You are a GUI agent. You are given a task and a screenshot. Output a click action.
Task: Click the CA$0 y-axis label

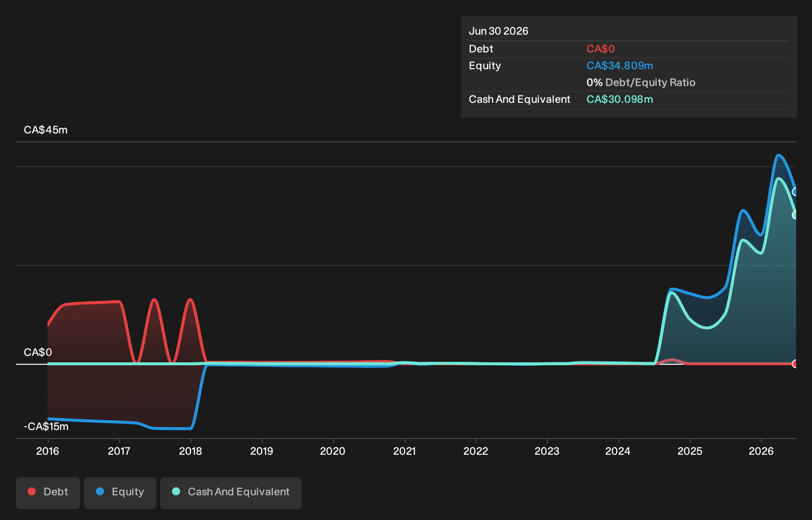[38, 352]
